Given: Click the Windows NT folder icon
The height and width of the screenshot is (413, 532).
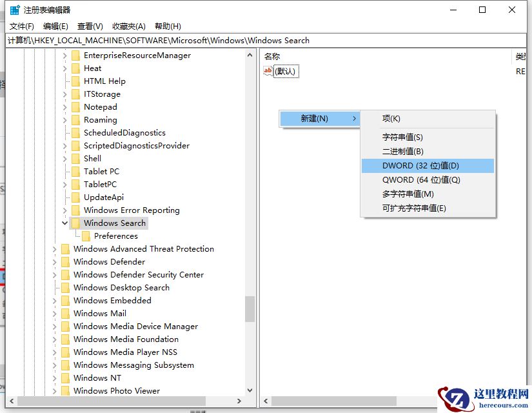Looking at the screenshot, I should [66, 378].
